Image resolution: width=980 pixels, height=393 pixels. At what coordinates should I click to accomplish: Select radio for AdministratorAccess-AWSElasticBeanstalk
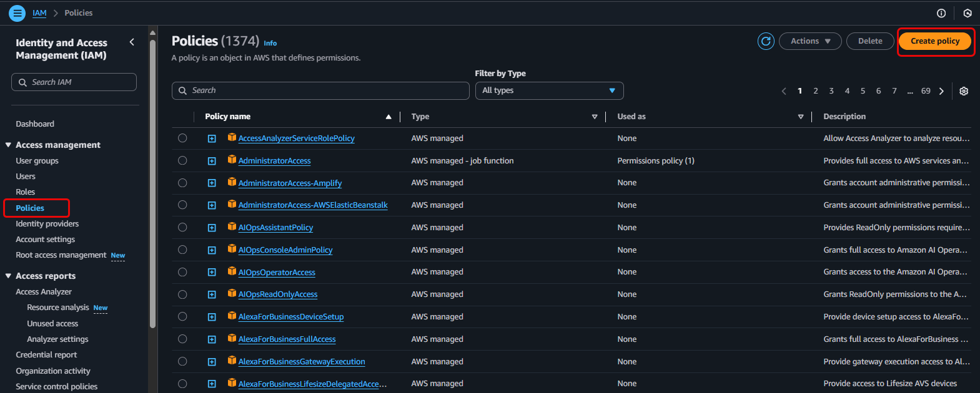click(182, 205)
